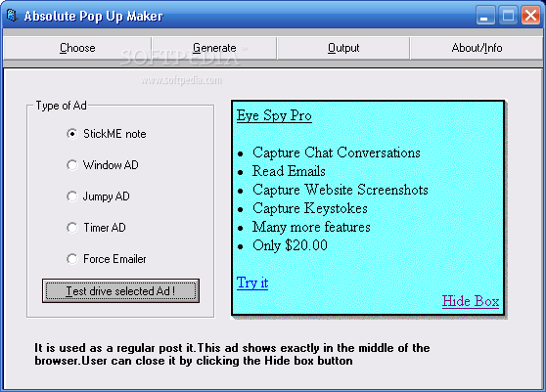
Task: Click the Hide Box link
Action: click(x=471, y=301)
